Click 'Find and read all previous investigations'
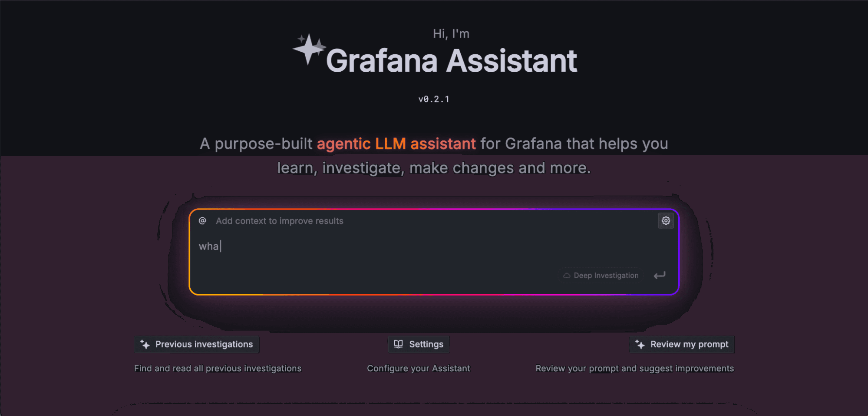This screenshot has height=416, width=868. (218, 368)
